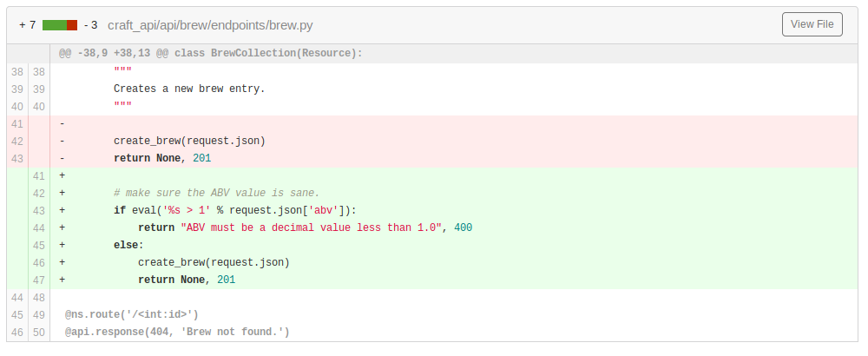Click the comment about sane ABV value

(216, 193)
